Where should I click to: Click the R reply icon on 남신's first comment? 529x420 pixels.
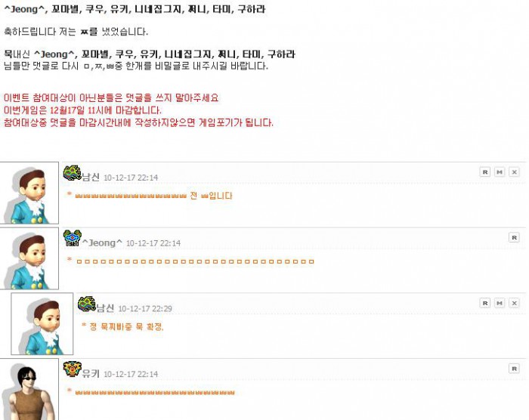(485, 172)
